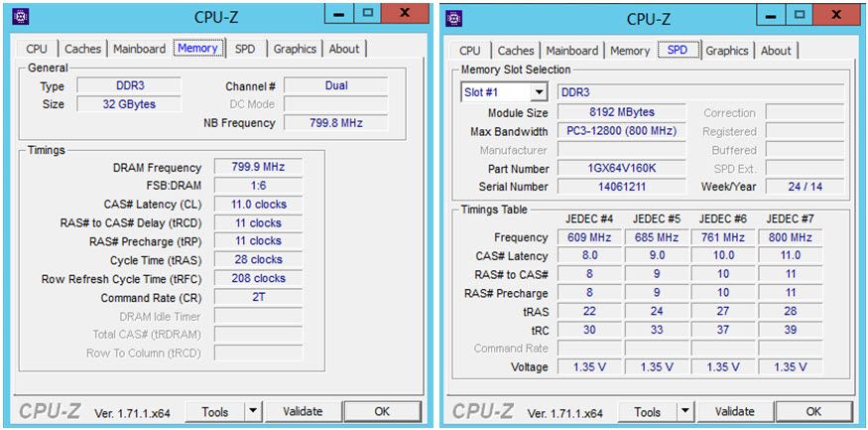Minimize the left CPU-Z window
Screen dimensions: 868x430
point(339,14)
